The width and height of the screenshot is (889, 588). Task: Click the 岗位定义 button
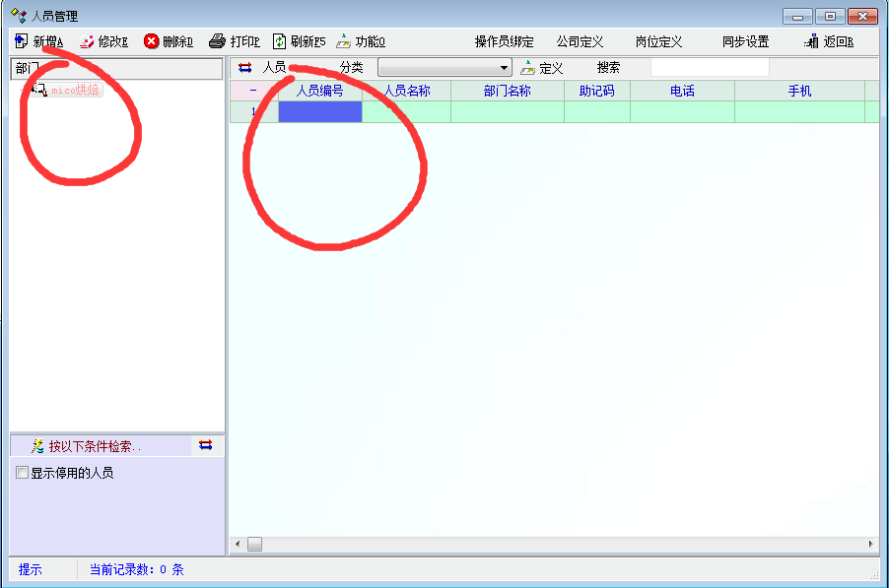tap(658, 41)
